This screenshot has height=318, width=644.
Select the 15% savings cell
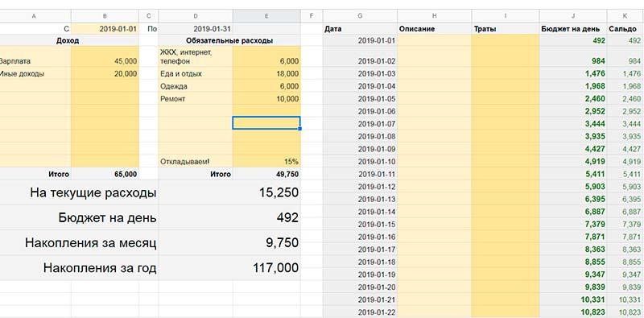click(x=266, y=162)
